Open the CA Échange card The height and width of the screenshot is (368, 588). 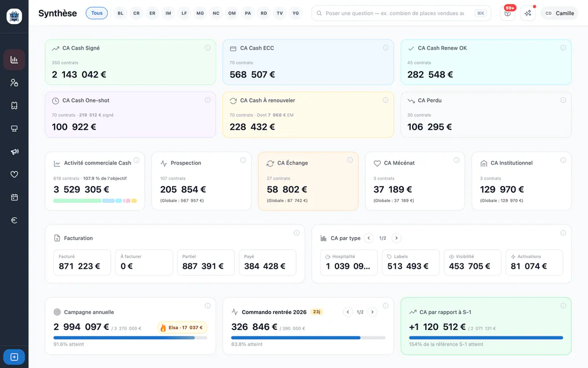click(x=308, y=181)
